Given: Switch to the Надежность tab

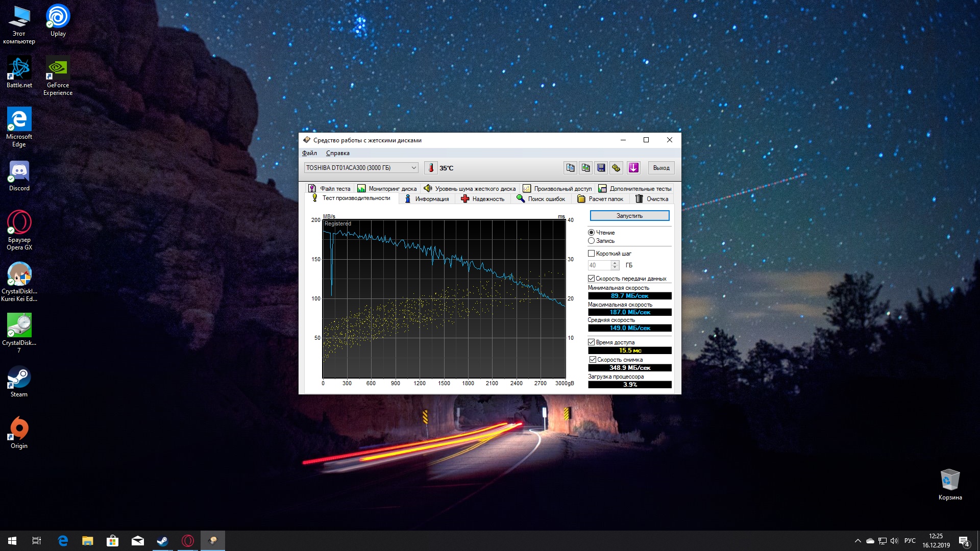Looking at the screenshot, I should (482, 199).
